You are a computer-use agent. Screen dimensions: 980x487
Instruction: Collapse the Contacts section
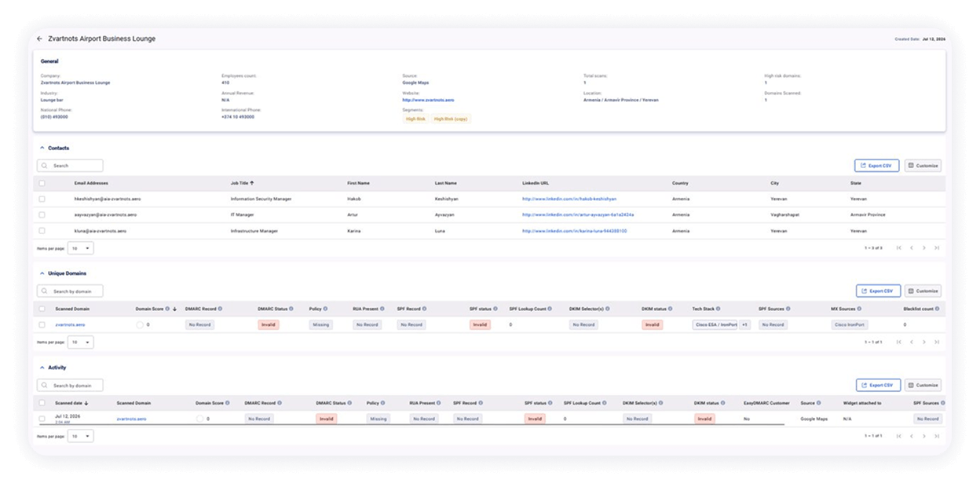(x=42, y=148)
